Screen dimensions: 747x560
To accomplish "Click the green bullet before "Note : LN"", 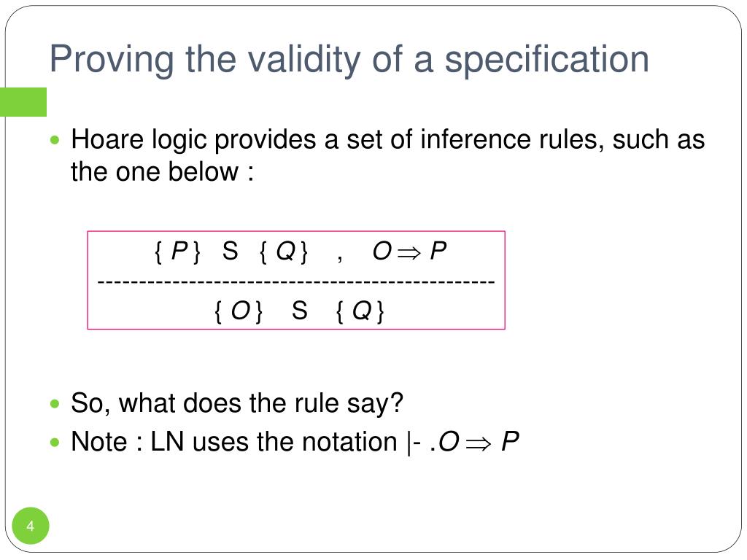I will (x=55, y=443).
